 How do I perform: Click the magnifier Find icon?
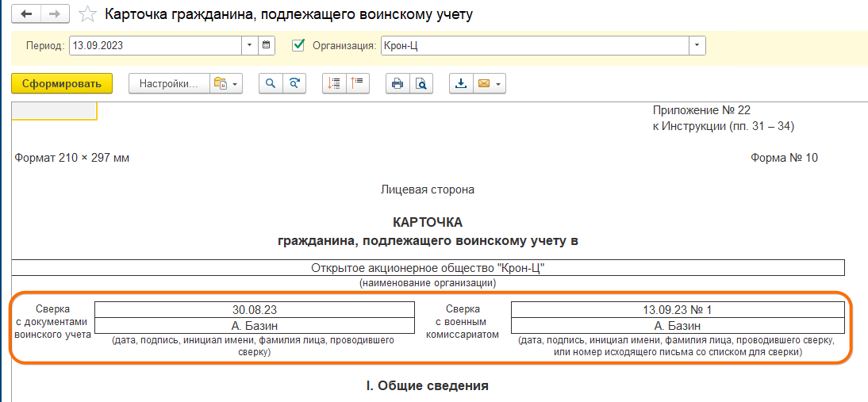pos(271,84)
